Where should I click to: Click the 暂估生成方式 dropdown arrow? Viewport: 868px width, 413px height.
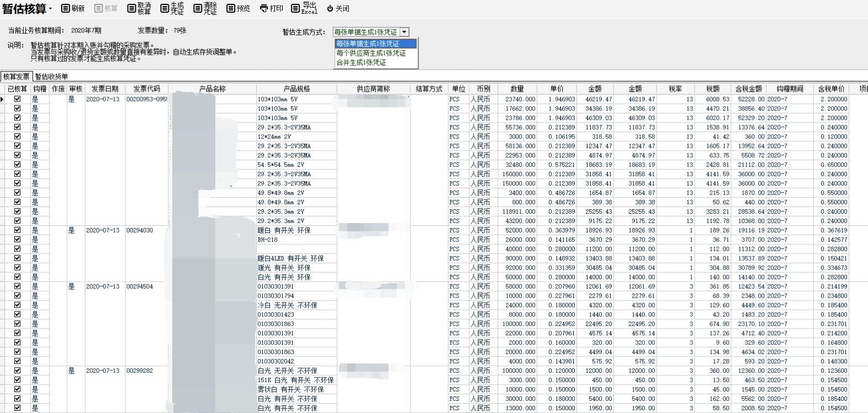(405, 32)
